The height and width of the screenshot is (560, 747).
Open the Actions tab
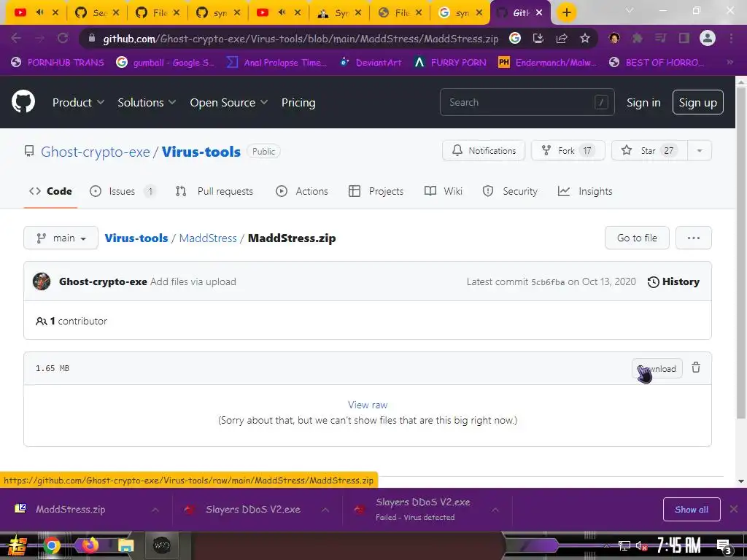click(x=302, y=191)
